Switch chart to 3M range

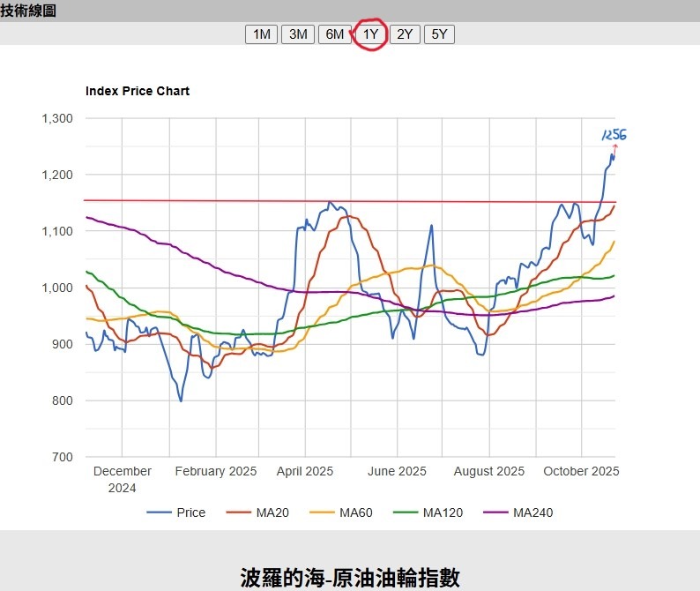[x=298, y=34]
